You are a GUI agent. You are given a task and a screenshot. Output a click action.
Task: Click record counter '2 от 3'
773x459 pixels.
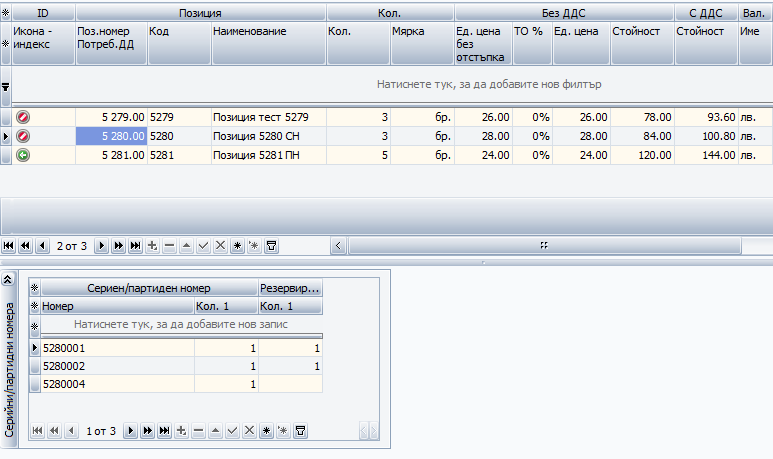tap(71, 246)
